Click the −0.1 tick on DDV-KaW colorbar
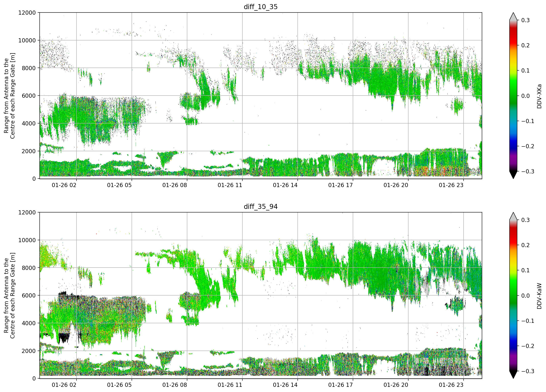 [528, 321]
